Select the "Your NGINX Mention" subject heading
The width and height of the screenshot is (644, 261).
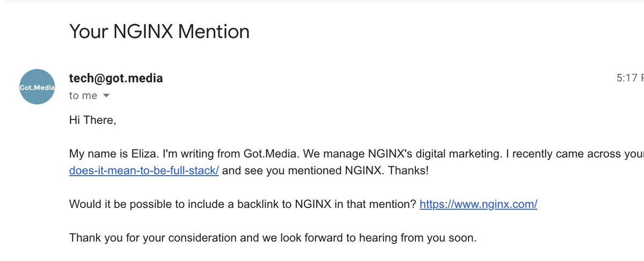pos(159,32)
